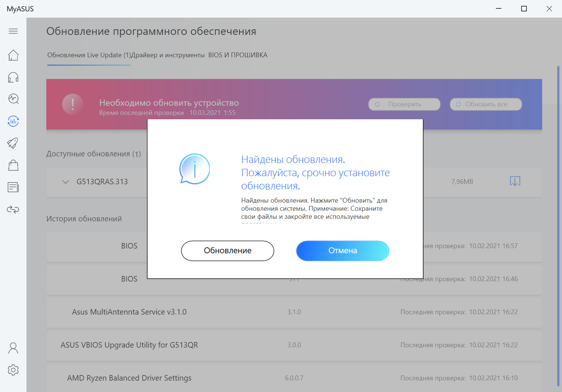Select Asus MultiAntennta Service v3.1.0 row
This screenshot has height=392, width=562.
(x=294, y=312)
